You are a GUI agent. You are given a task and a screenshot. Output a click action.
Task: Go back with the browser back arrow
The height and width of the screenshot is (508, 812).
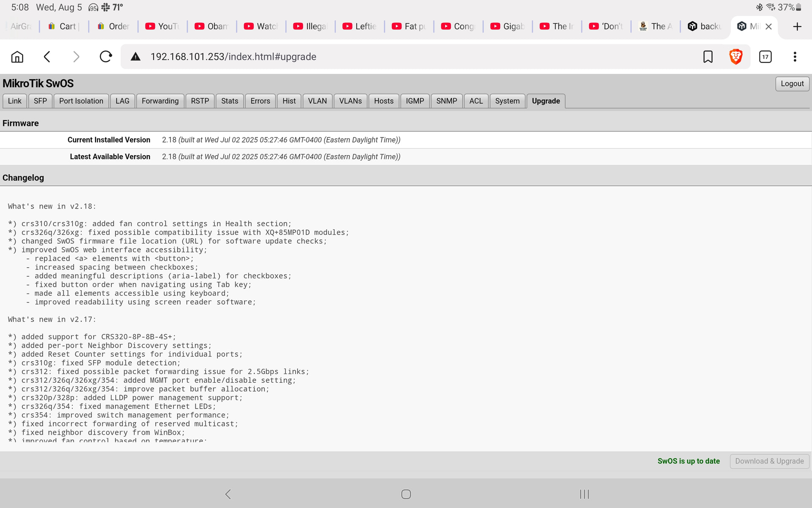[x=47, y=57]
